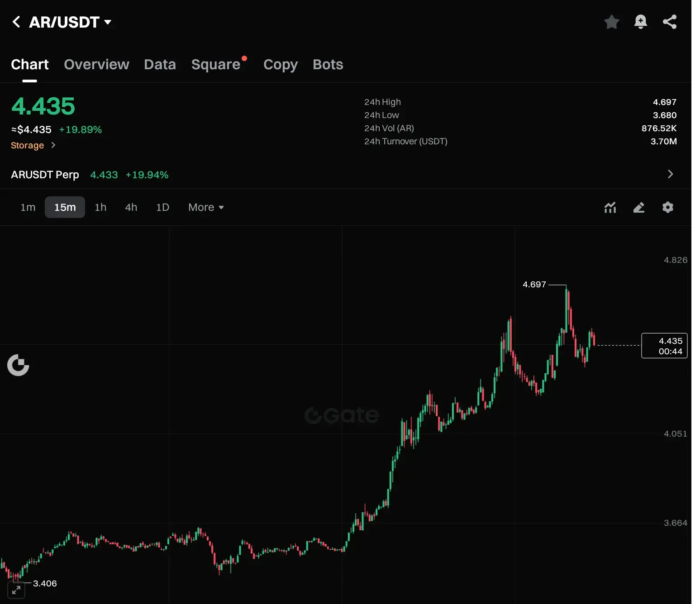Add AR/USDT to favorites with star
This screenshot has height=604, width=700.
[x=611, y=22]
